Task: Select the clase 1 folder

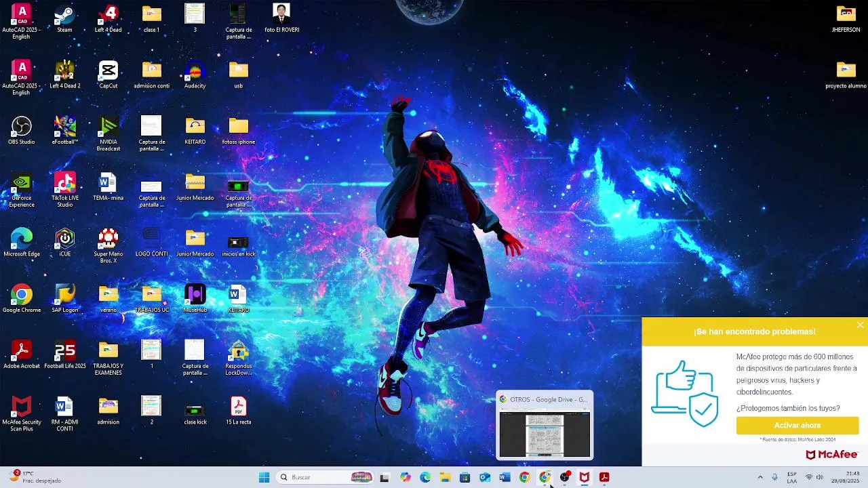Action: (151, 18)
